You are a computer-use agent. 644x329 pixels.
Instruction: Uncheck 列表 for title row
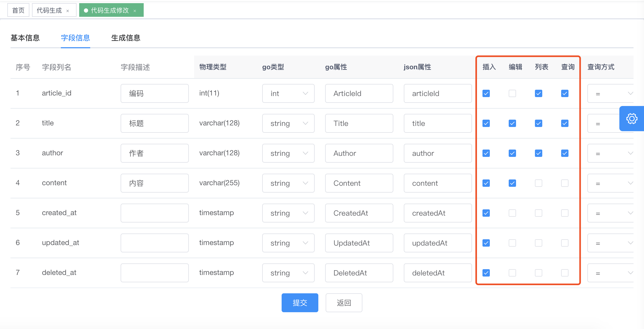[x=539, y=123]
